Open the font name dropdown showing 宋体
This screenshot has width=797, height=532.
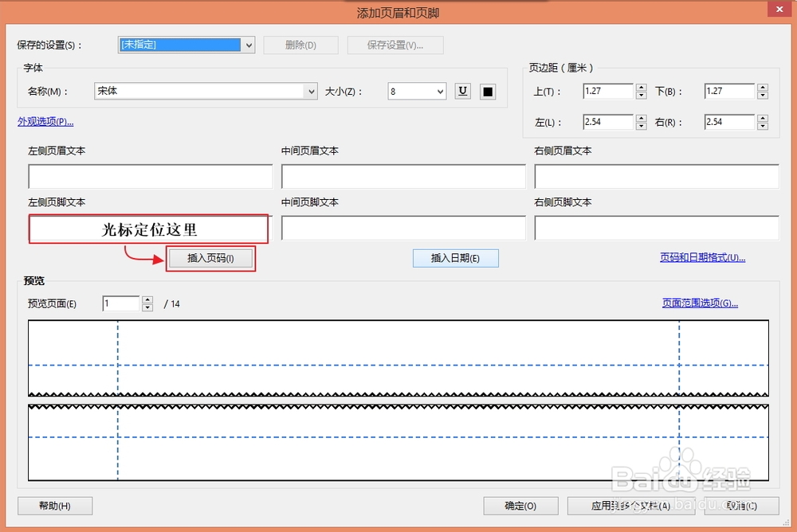click(311, 91)
